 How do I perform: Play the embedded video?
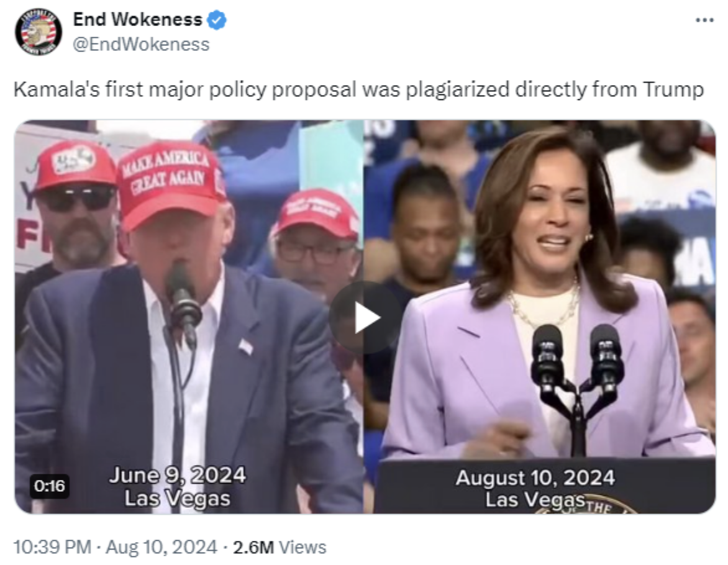(366, 317)
